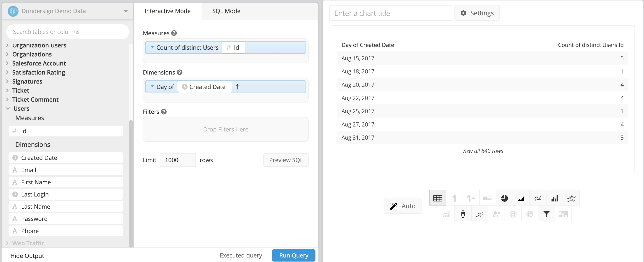644x262 pixels.
Task: Click the Measures help question mark icon
Action: [x=174, y=33]
